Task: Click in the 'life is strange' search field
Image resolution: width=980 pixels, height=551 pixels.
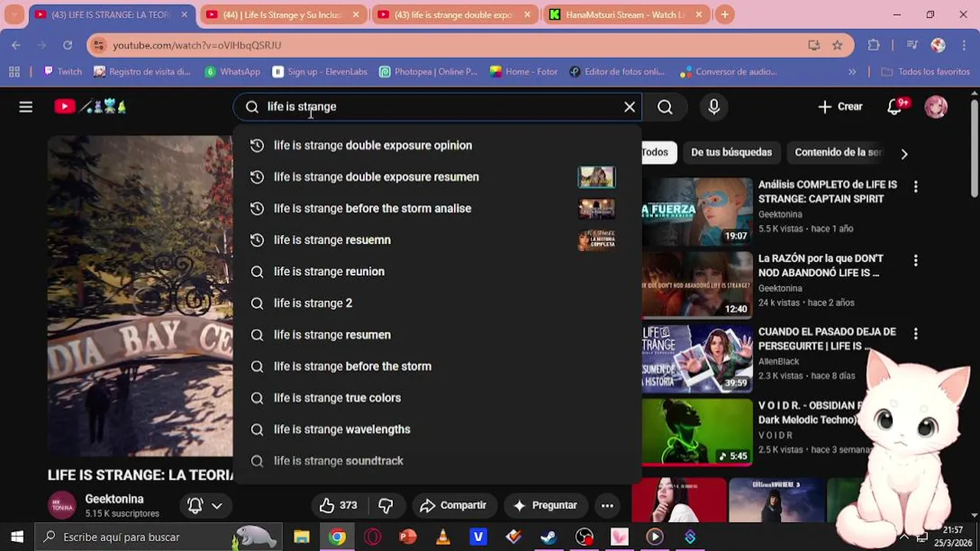Action: [x=436, y=107]
